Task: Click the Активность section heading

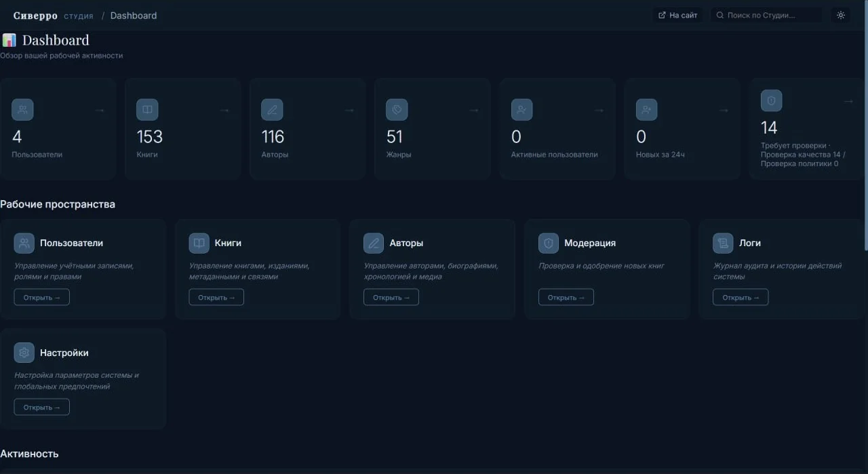Action: 29,454
